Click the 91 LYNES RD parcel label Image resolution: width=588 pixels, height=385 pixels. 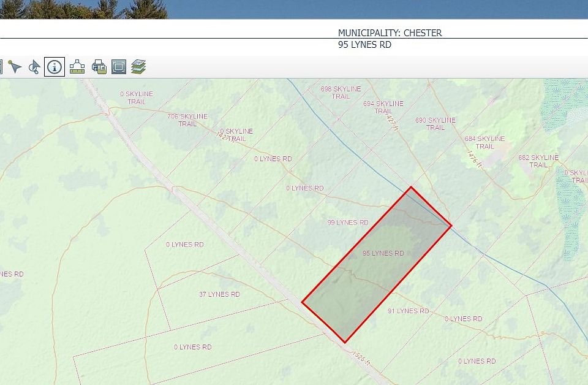click(x=408, y=311)
